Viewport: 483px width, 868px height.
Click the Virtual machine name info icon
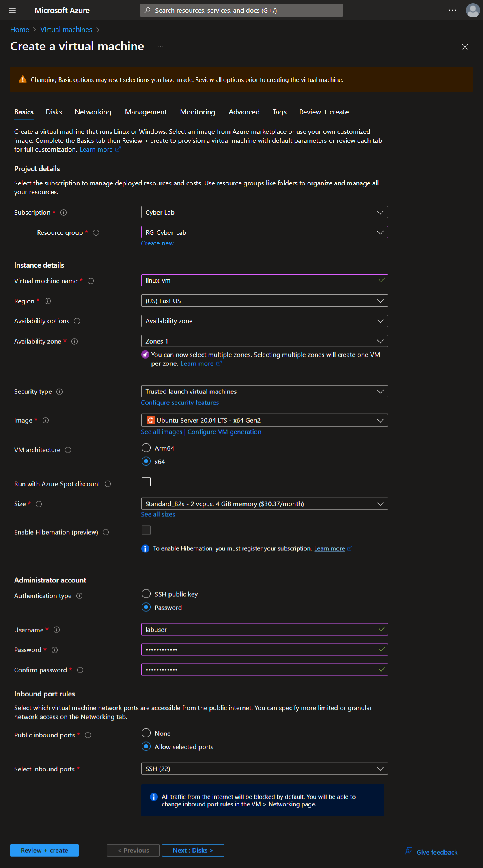[91, 281]
